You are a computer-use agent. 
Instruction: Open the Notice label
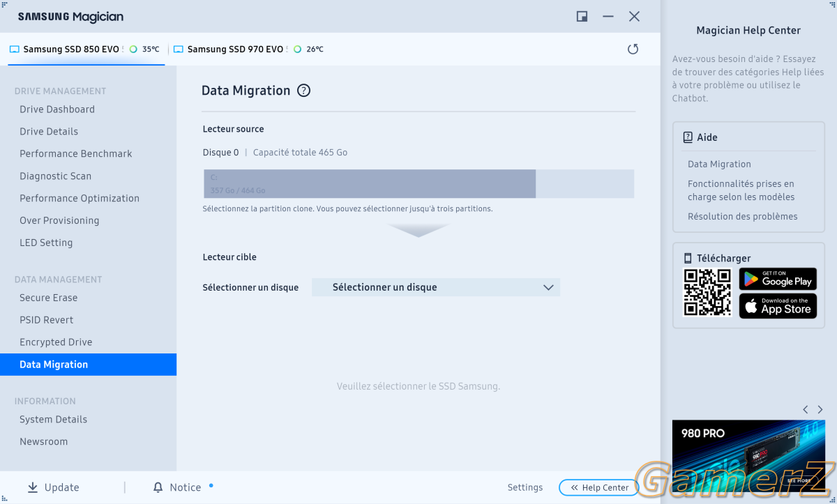[x=186, y=488]
